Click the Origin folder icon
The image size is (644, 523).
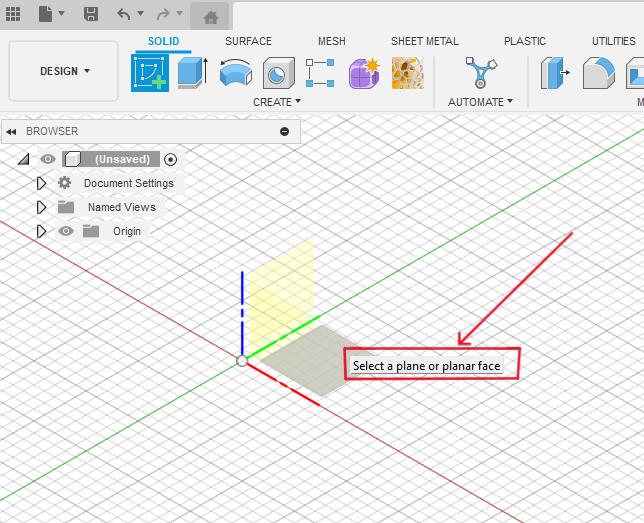click(91, 231)
